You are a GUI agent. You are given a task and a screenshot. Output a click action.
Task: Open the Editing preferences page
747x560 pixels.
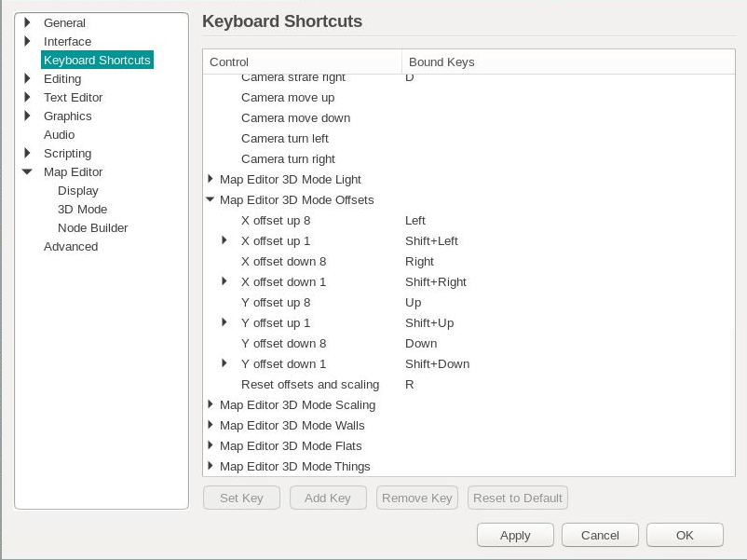tap(62, 78)
